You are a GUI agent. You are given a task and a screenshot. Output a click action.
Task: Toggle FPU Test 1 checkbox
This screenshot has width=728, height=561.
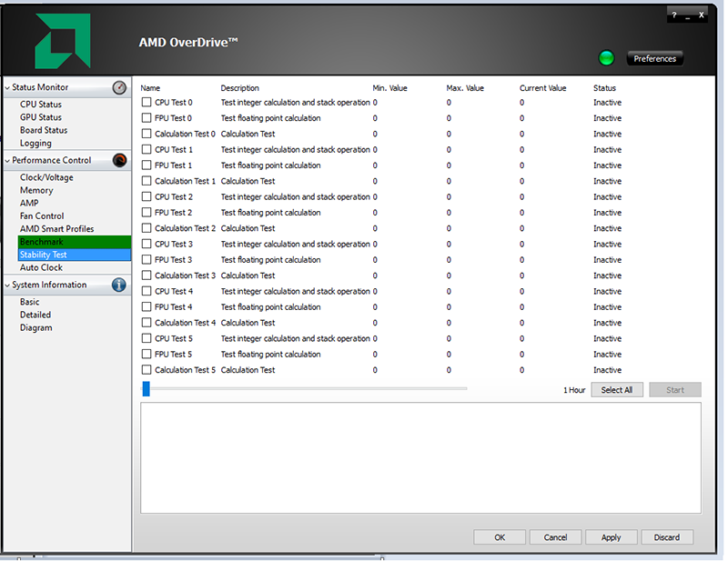147,165
